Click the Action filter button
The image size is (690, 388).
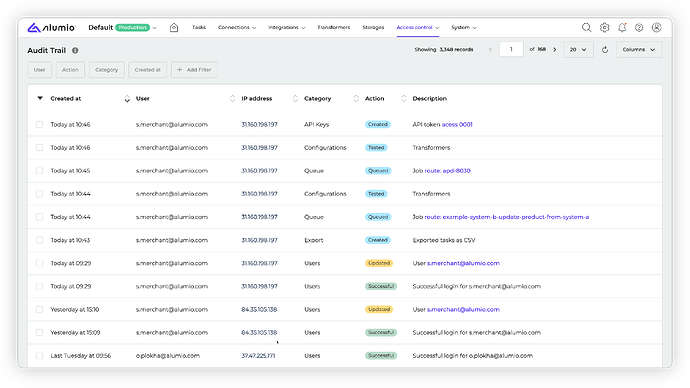[70, 70]
